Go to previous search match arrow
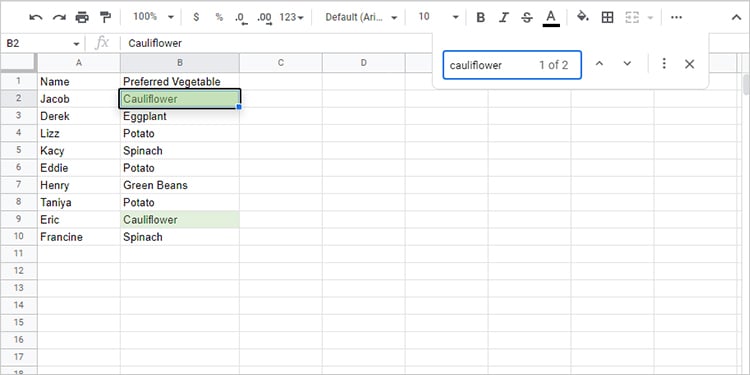 599,64
